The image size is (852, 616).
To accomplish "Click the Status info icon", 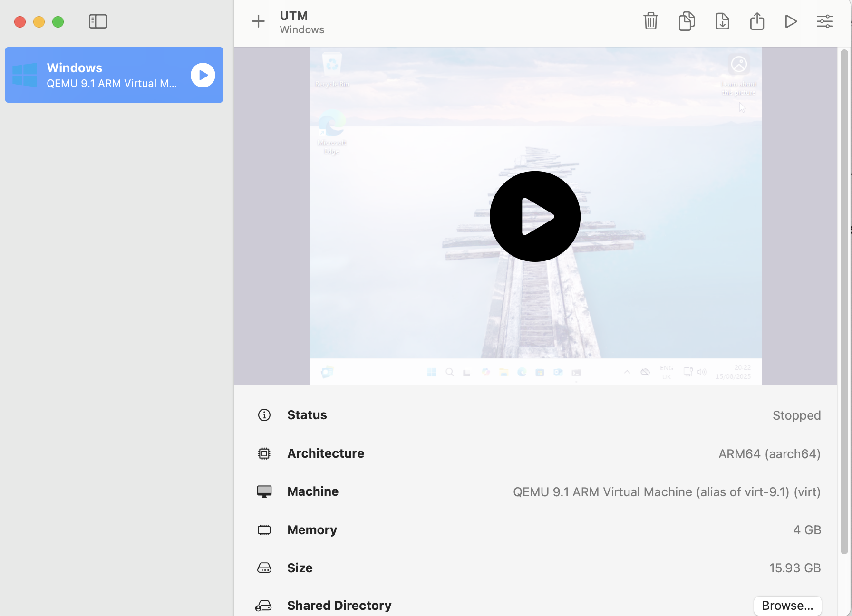I will click(264, 415).
